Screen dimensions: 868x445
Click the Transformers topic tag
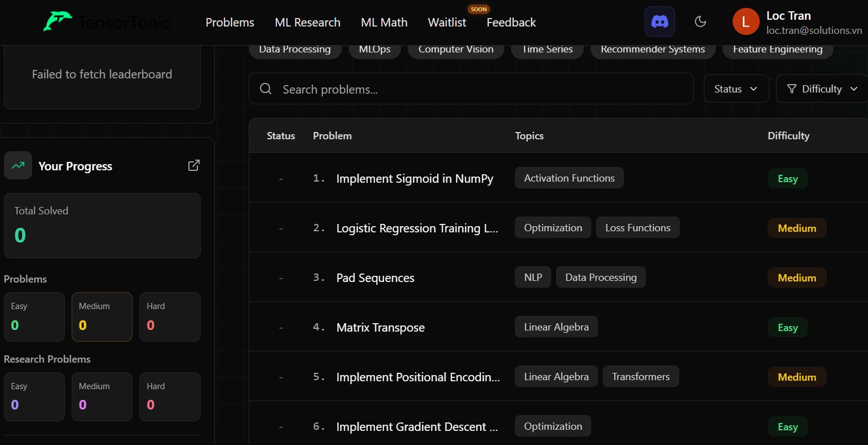point(641,376)
